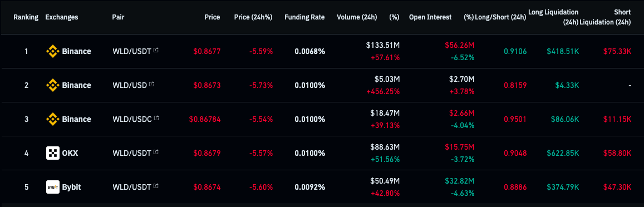Open the Bybit exchange name link

coord(71,187)
